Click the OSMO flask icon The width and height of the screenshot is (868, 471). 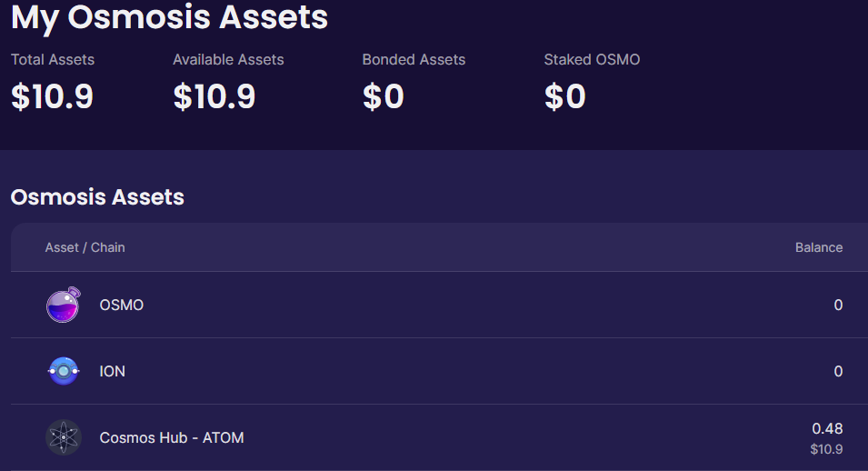[63, 305]
